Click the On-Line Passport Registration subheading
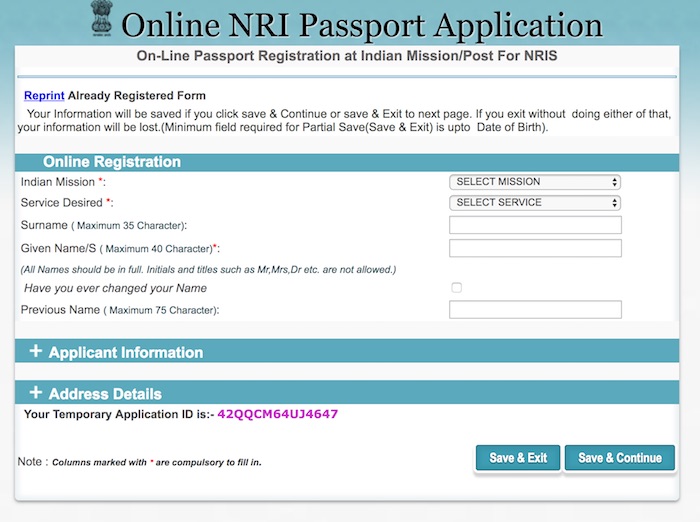The image size is (700, 522). 347,57
